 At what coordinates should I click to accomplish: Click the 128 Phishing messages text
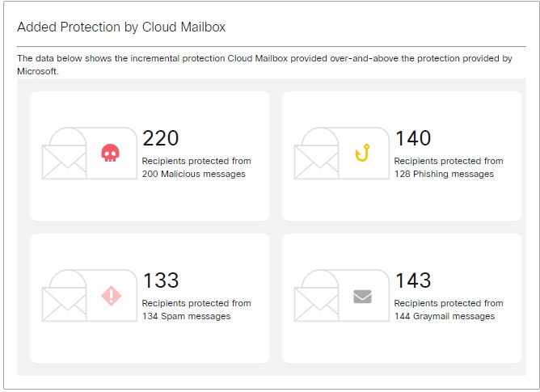tap(444, 174)
